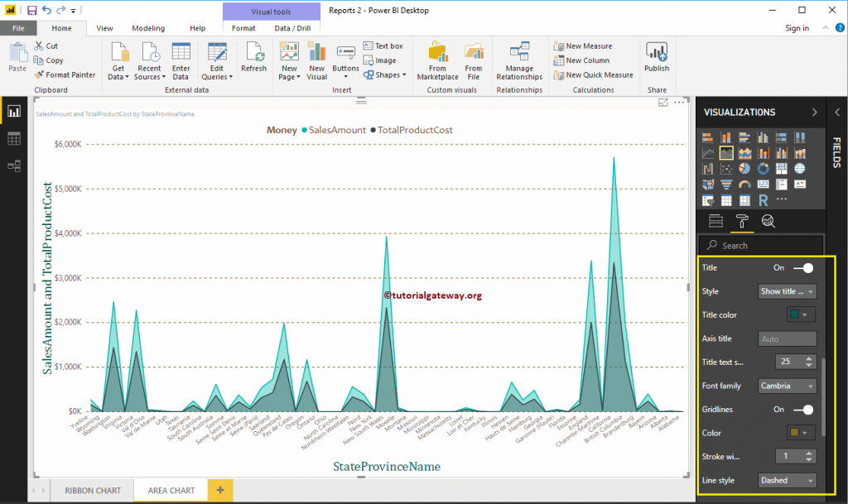Screen dimensions: 848x504
Task: Switch to the RIBBON CHART page tab
Action: point(91,490)
